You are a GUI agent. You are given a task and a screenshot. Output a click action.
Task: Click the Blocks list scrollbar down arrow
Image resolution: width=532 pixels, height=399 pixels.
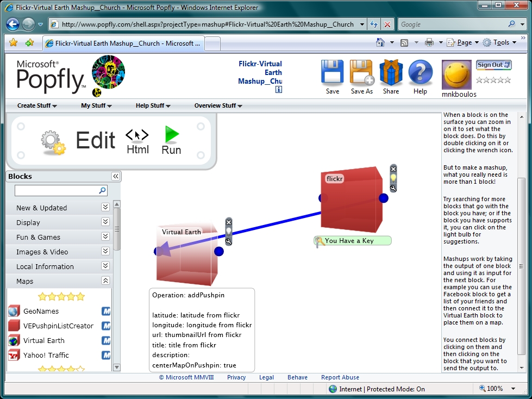point(116,367)
